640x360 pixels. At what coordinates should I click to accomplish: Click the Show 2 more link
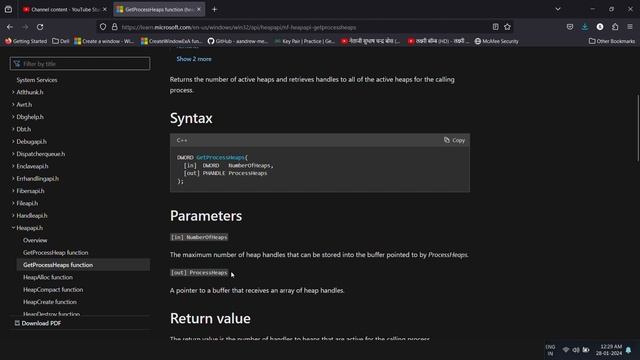click(194, 59)
